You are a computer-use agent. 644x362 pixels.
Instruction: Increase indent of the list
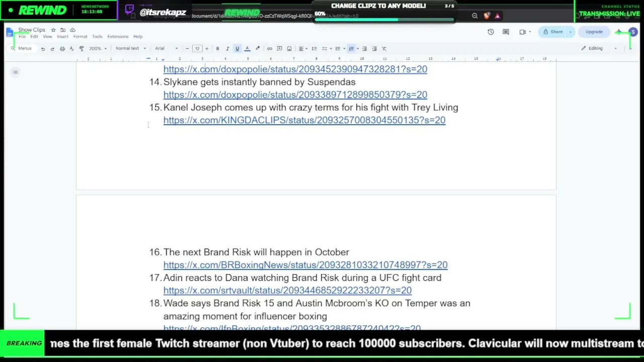[374, 49]
